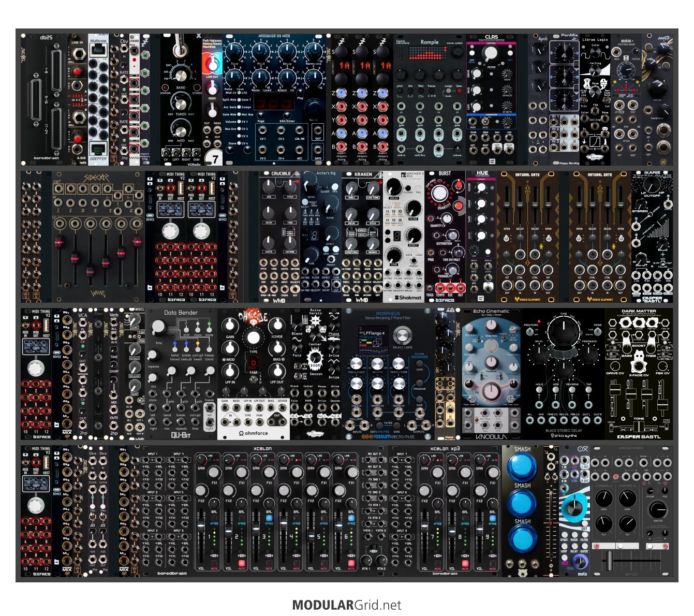Select the white Archer's Rig Shakmat module

tap(404, 237)
